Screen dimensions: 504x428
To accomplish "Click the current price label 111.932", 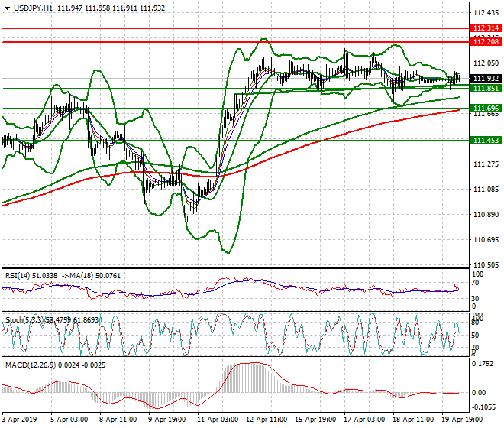I will (x=486, y=79).
